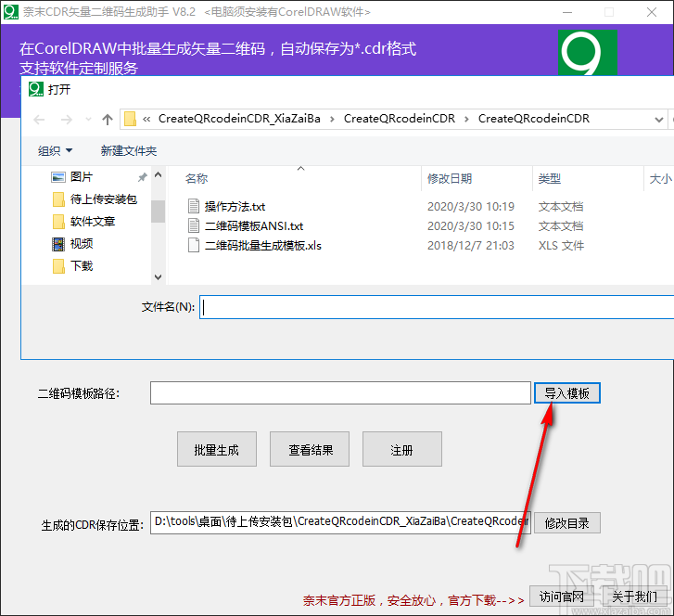Viewport: 674px width, 616px height.
Task: Click sidebar scrollbar up arrow
Action: (158, 174)
